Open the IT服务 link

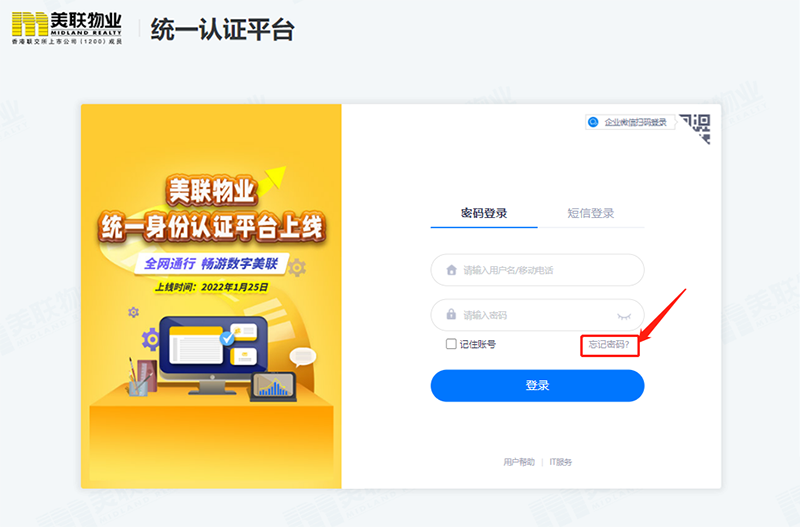point(561,462)
